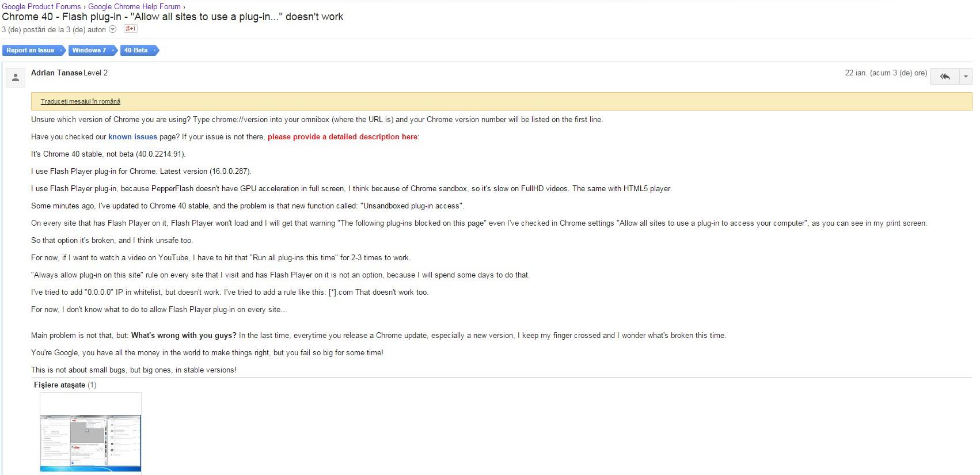Click the 22 ian. post timestamp
Screen dimensions: 980x475
click(x=886, y=73)
